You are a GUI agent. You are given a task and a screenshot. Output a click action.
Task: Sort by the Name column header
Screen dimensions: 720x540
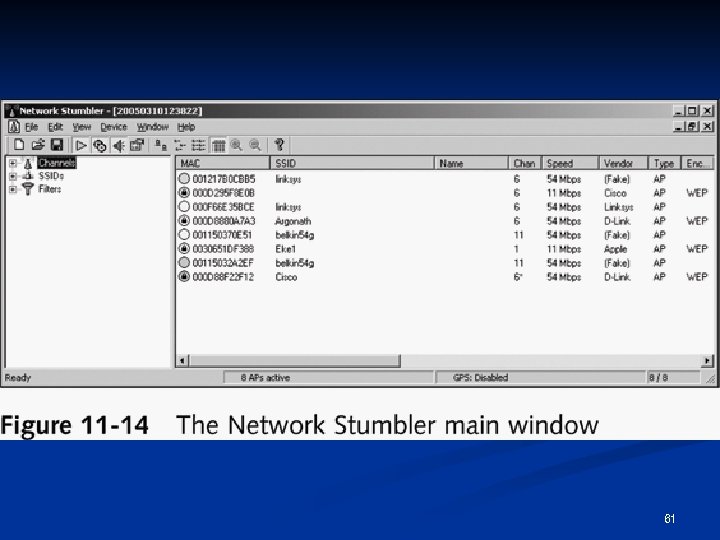coord(472,163)
